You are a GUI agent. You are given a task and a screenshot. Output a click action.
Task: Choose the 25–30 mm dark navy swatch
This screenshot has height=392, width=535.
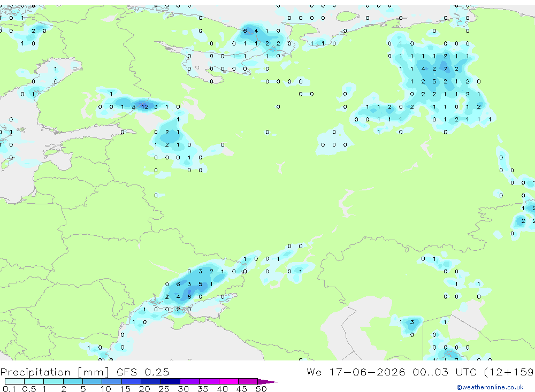point(170,381)
